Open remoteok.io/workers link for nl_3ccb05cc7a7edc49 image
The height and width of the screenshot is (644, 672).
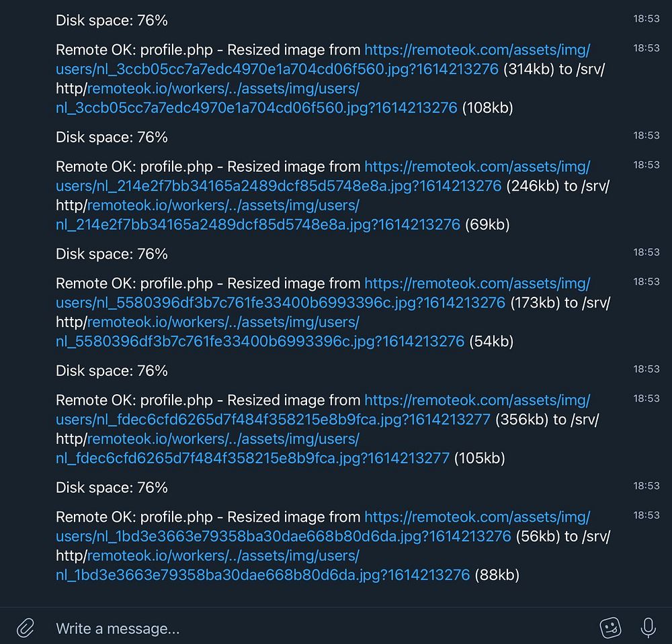click(223, 89)
